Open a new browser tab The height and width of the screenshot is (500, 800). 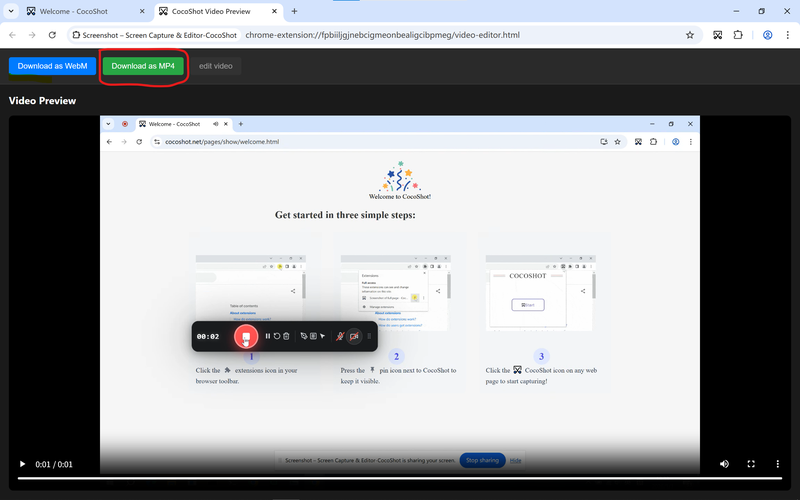click(x=294, y=11)
